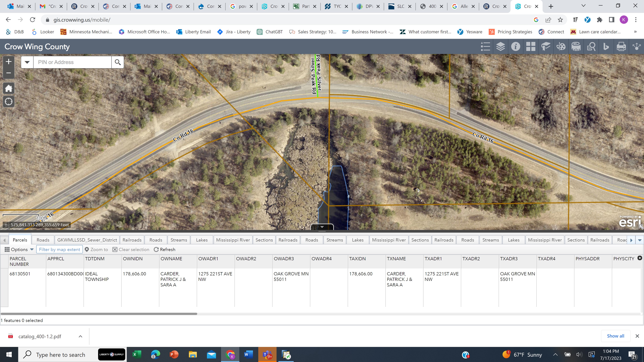644x362 pixels.
Task: Open the Legend widget icon
Action: pos(485,47)
